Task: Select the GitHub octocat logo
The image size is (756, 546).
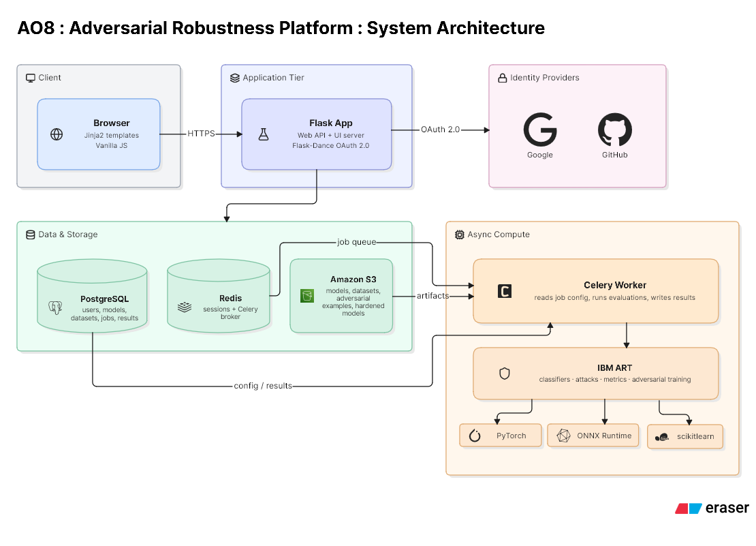Action: [615, 130]
